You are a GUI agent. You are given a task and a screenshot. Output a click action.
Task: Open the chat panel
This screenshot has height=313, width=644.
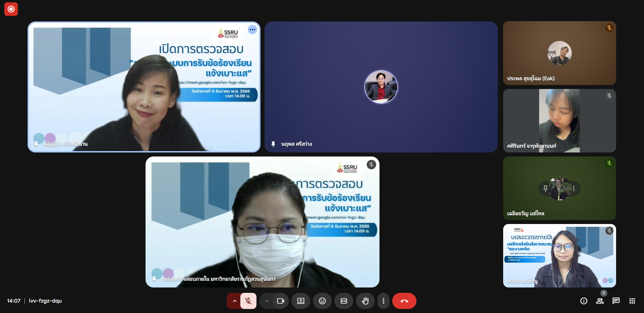[x=616, y=301]
